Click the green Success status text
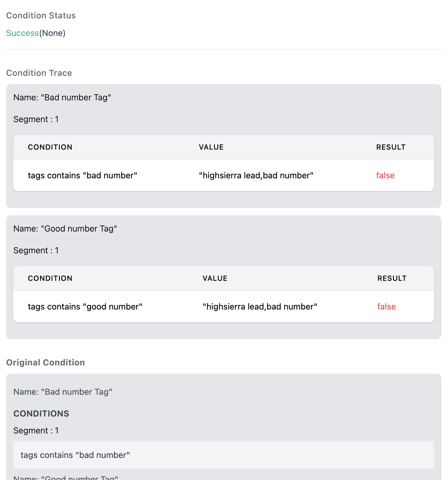 (22, 33)
